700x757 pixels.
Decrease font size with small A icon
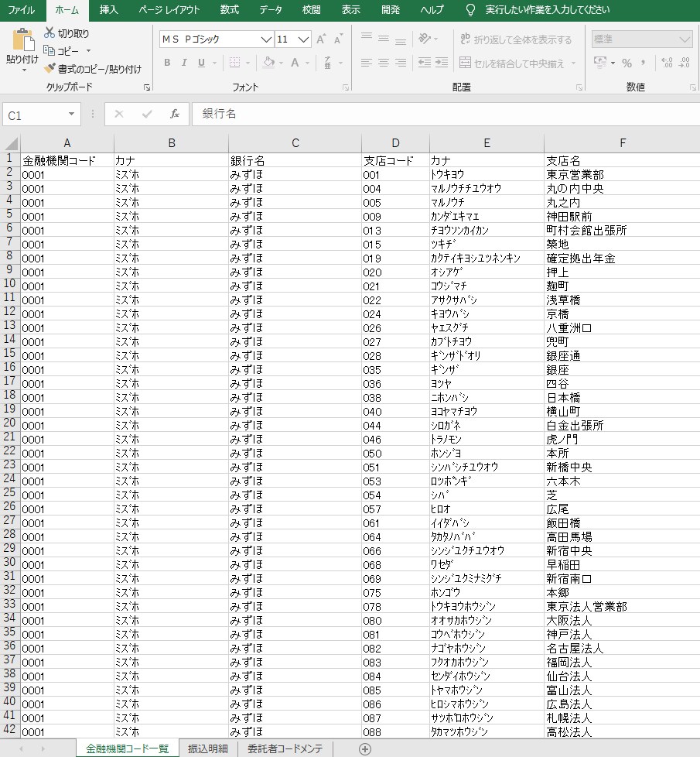coord(338,39)
